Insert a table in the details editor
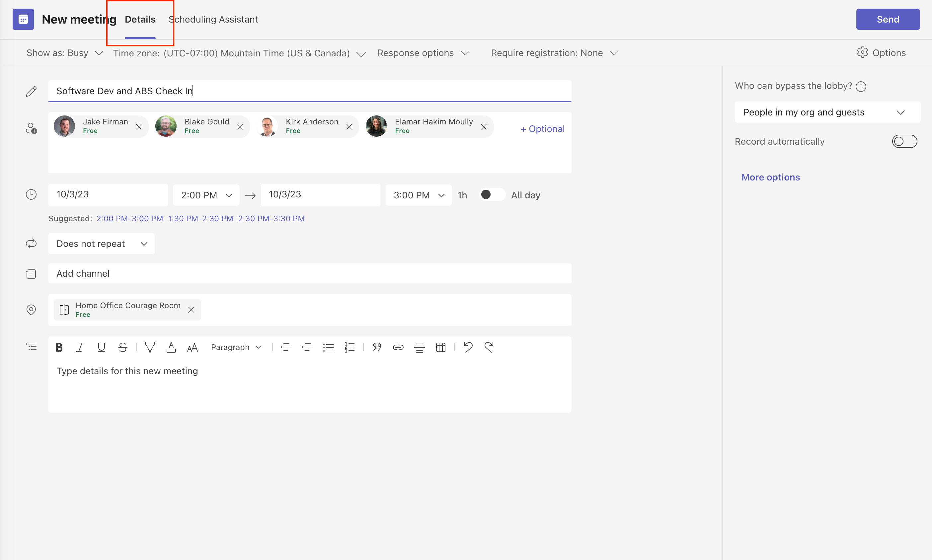932x560 pixels. click(x=440, y=347)
